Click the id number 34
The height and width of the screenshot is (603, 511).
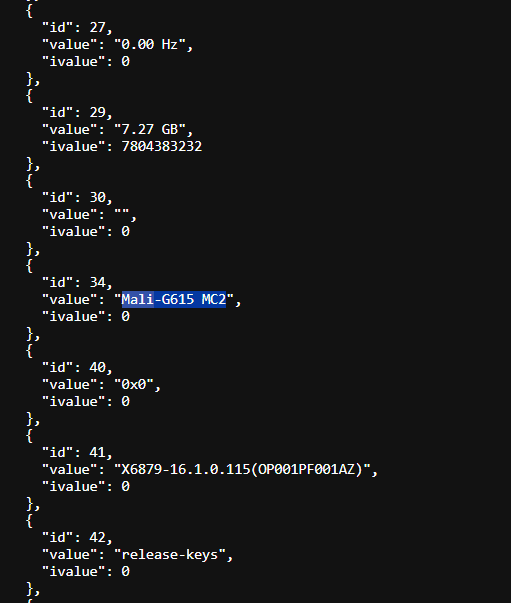tap(97, 282)
